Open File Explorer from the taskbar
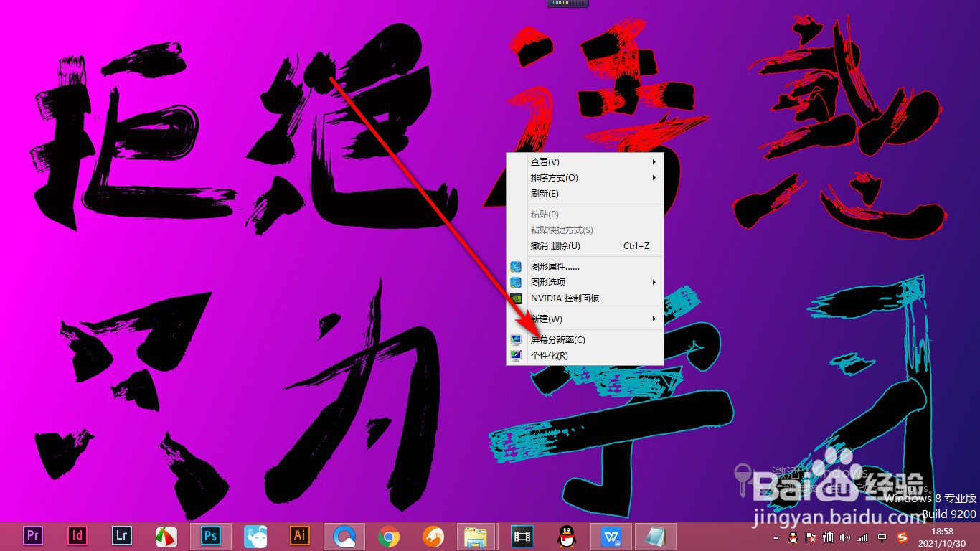This screenshot has height=551, width=980. point(477,536)
